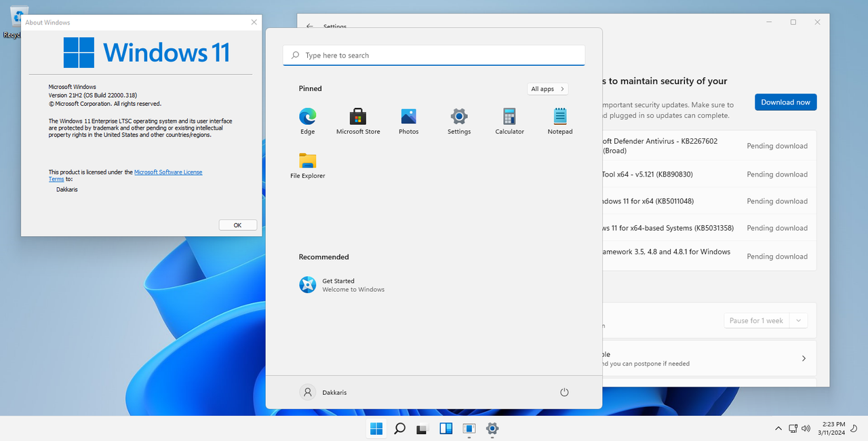This screenshot has height=441, width=868.
Task: Open the Dakkaris user account menu
Action: click(x=323, y=392)
